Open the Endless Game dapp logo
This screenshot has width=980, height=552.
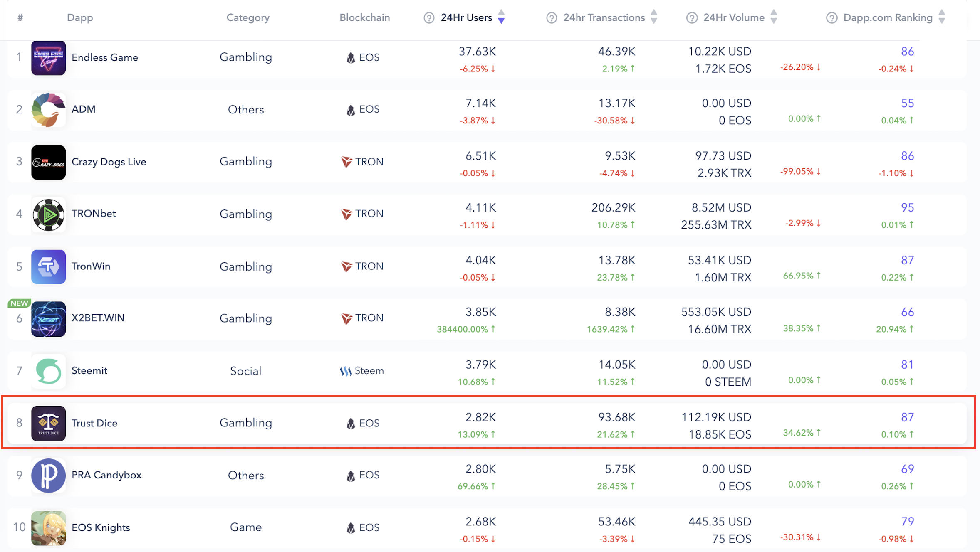[x=48, y=58]
